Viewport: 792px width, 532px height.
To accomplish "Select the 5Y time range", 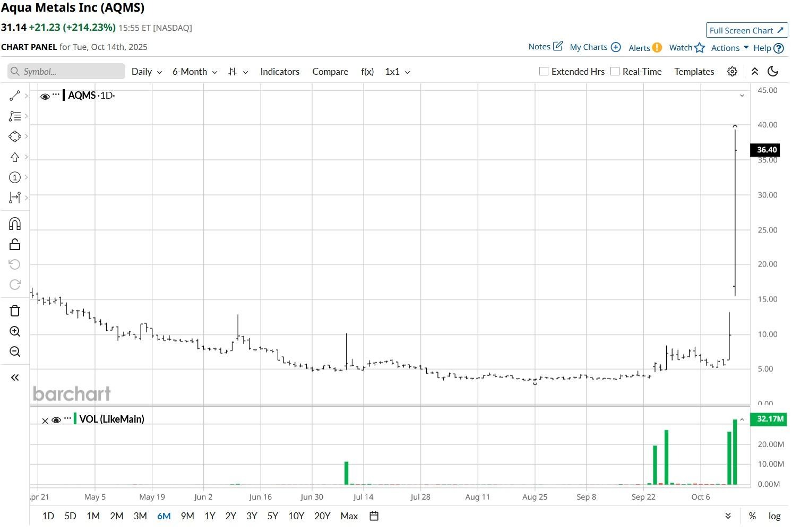I will 273,516.
